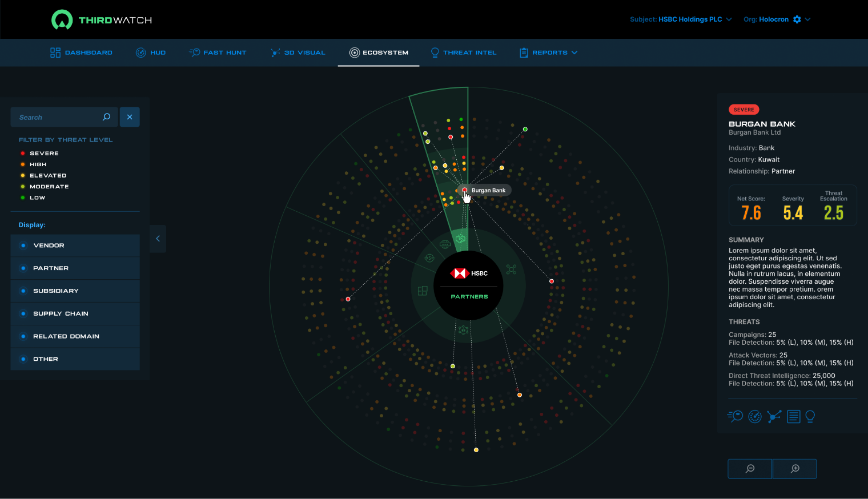
Task: Click the Net Score 7.6 value
Action: [752, 213]
